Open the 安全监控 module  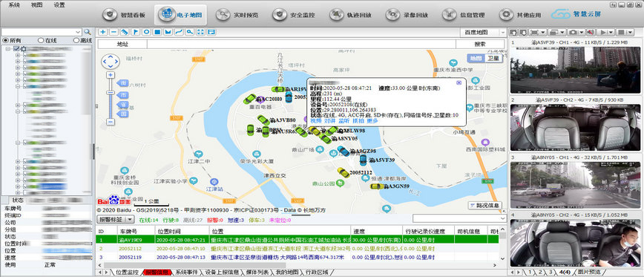(294, 15)
